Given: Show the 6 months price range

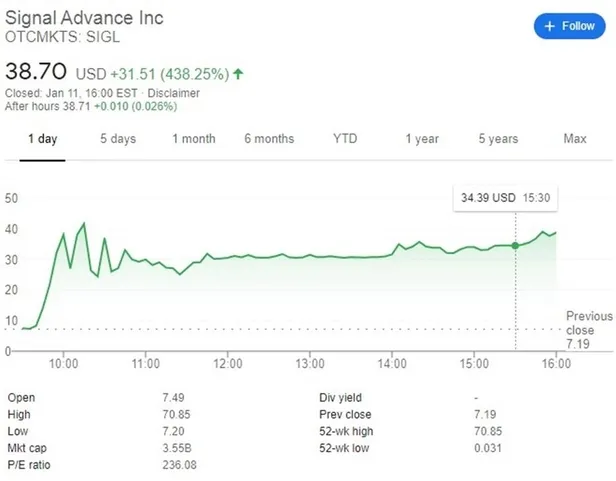Looking at the screenshot, I should coord(269,139).
